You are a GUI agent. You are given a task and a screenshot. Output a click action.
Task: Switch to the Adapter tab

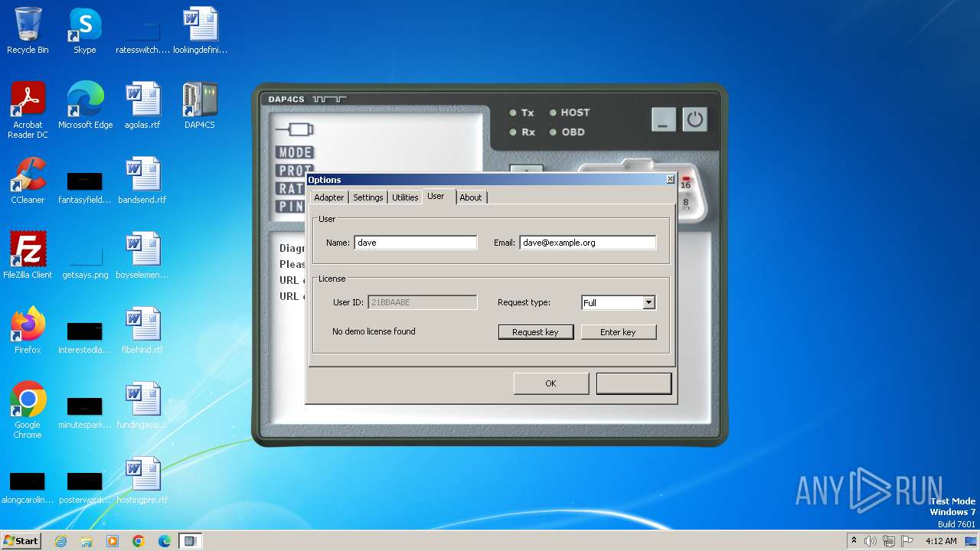tap(329, 197)
